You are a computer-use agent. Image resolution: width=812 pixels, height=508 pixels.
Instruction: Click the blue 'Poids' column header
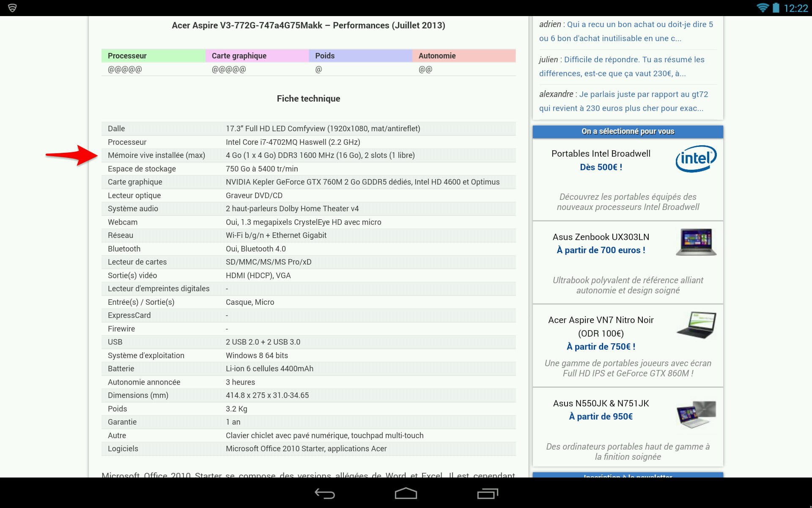(361, 56)
